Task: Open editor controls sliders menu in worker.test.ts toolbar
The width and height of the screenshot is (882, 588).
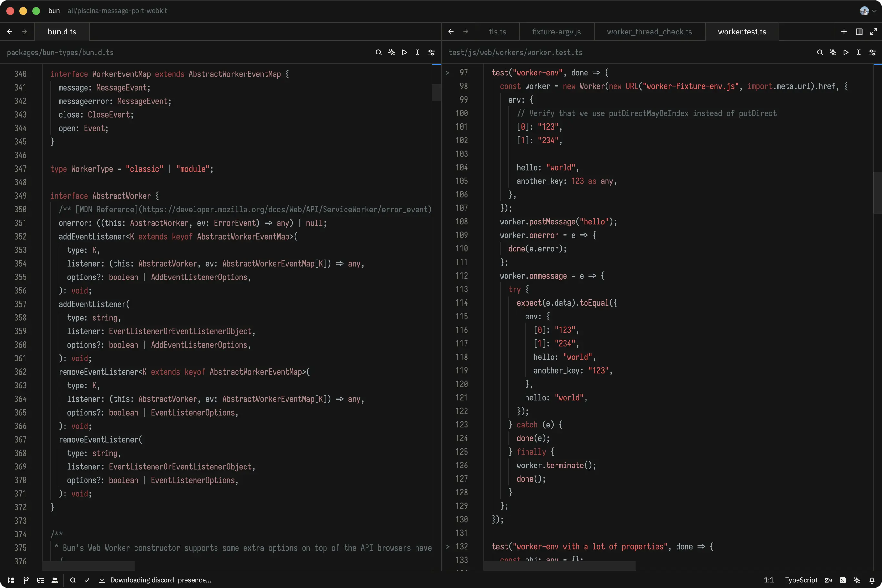Action: [x=873, y=52]
